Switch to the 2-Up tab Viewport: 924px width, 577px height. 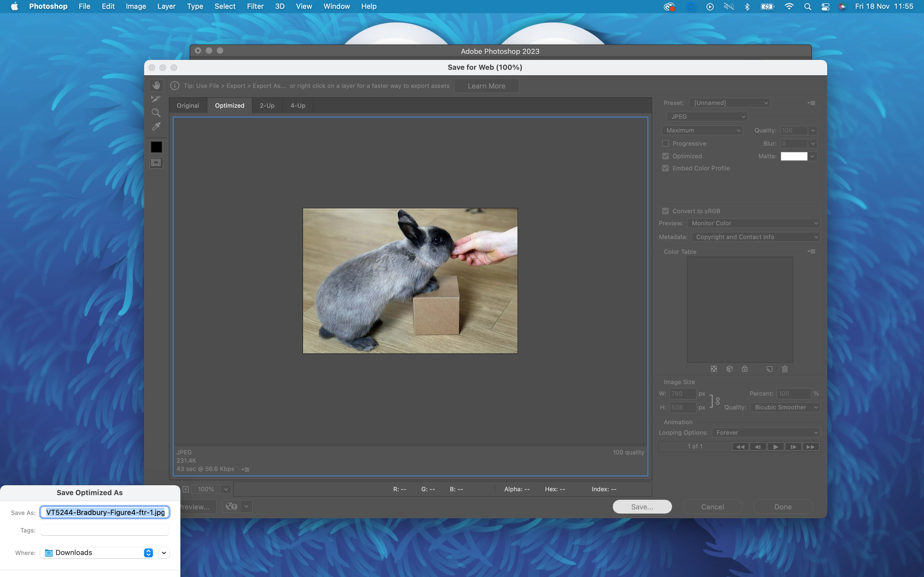tap(267, 106)
